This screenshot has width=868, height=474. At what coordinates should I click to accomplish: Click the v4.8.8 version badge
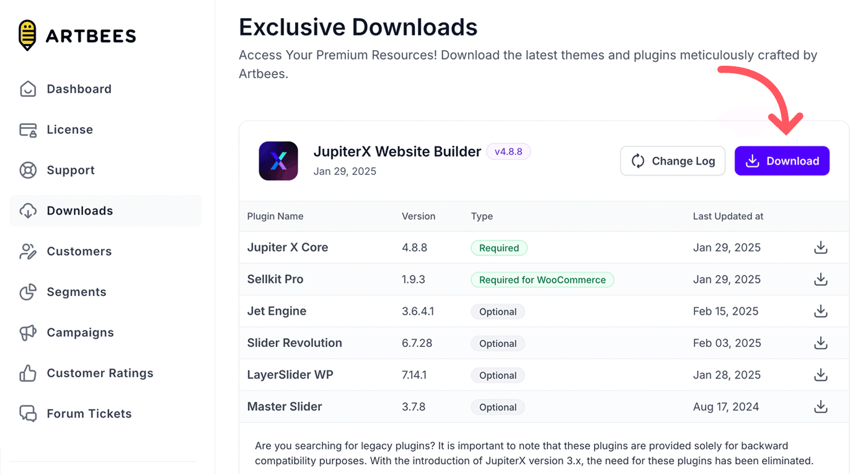point(508,151)
